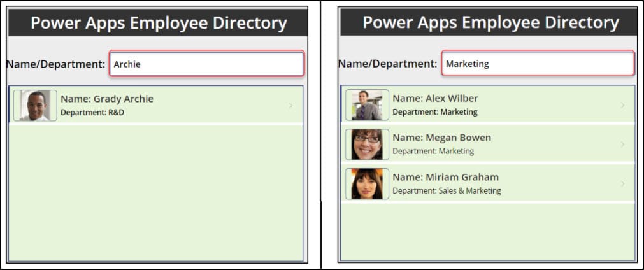Open Megan Bowen's profile photo
Screen dimensions: 644x270
[x=367, y=145]
